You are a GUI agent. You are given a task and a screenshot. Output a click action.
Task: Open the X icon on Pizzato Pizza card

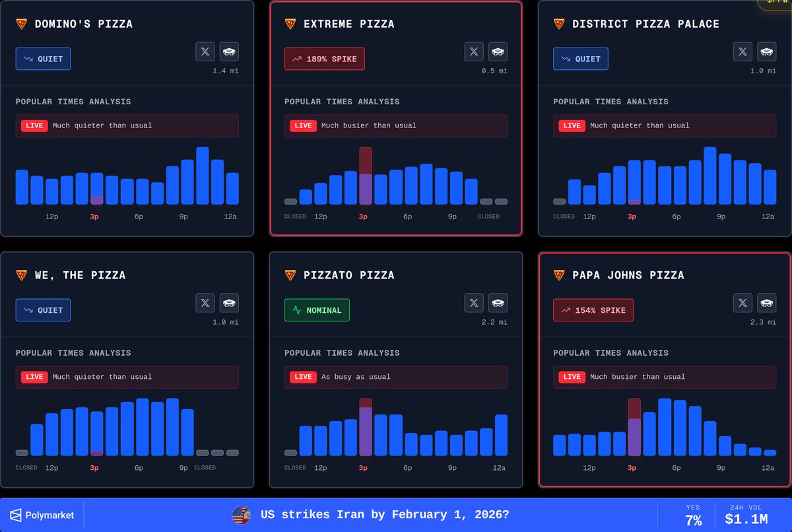point(474,303)
